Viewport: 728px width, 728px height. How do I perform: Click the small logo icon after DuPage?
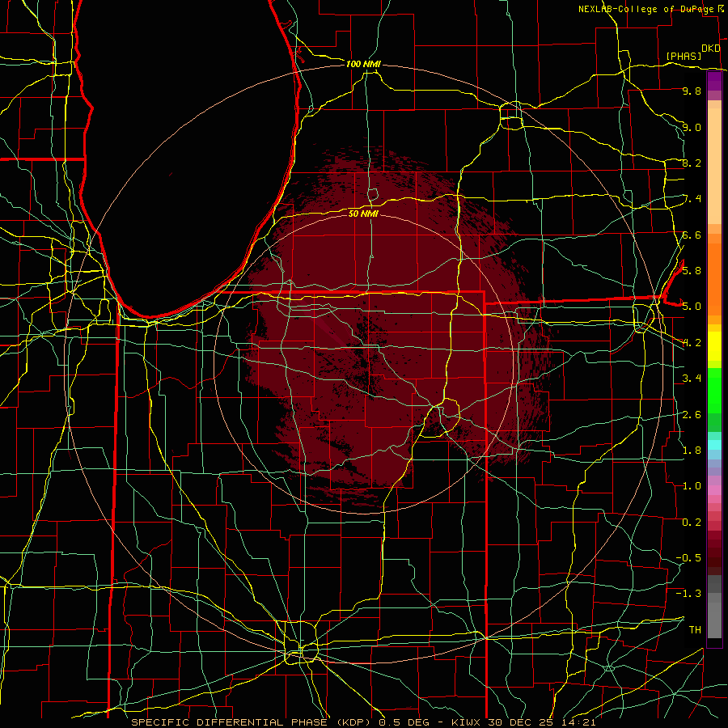(x=721, y=8)
